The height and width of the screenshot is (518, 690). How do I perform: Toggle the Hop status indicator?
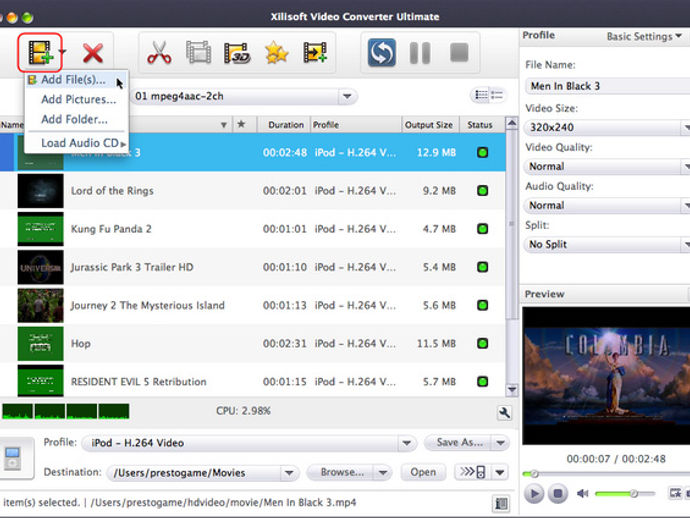tap(483, 343)
